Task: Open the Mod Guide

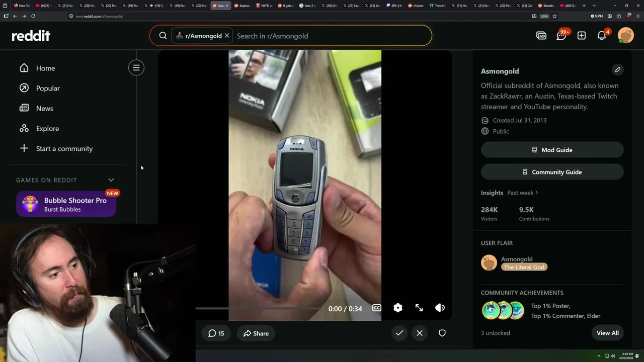Action: 552,150
